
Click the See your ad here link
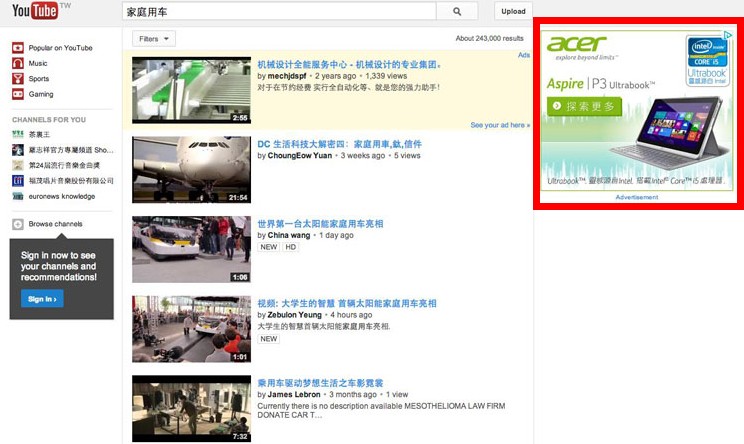500,125
